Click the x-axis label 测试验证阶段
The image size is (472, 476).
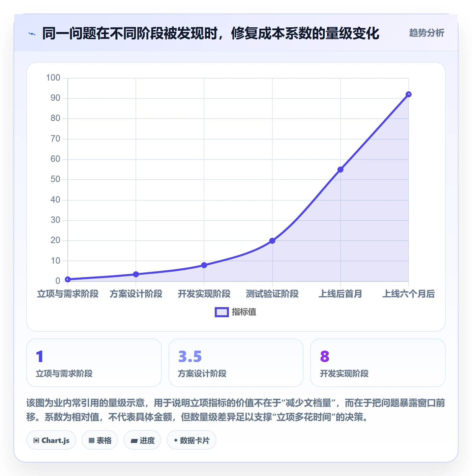pyautogui.click(x=272, y=294)
